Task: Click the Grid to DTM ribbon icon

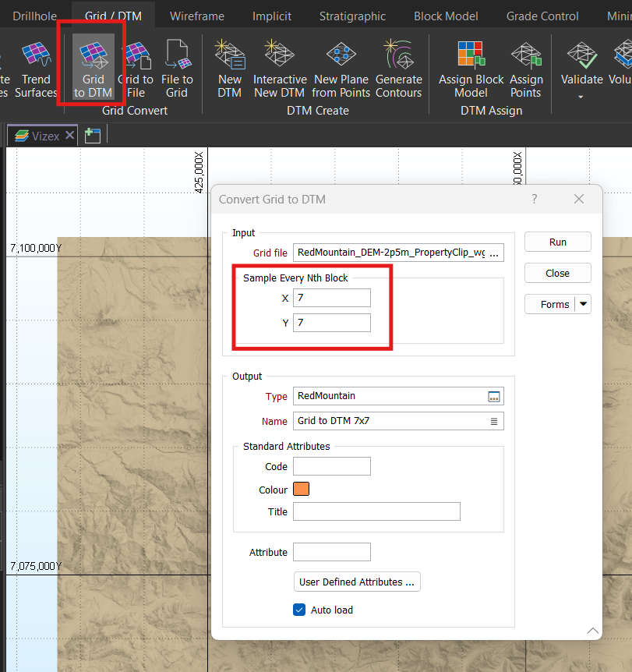Action: click(x=93, y=69)
